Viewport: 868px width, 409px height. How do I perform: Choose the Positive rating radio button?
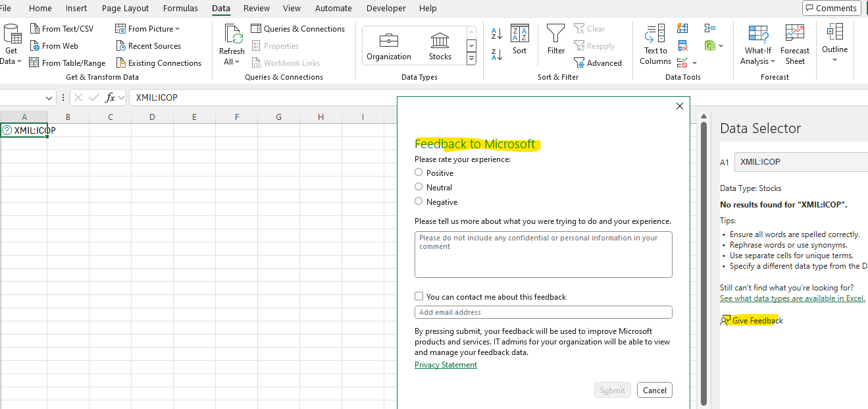click(x=419, y=172)
